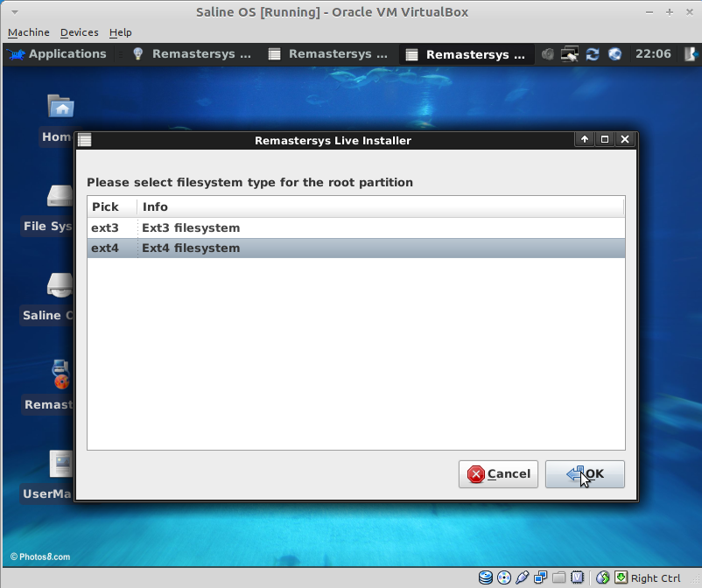This screenshot has height=588, width=702.
Task: Click the globe icon in the panel tray
Action: pos(614,54)
